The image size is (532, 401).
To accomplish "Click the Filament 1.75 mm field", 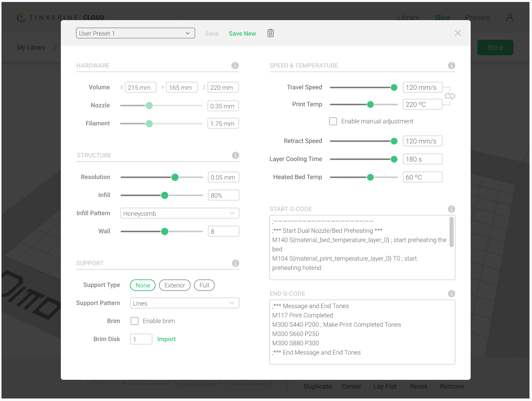I will pyautogui.click(x=223, y=123).
